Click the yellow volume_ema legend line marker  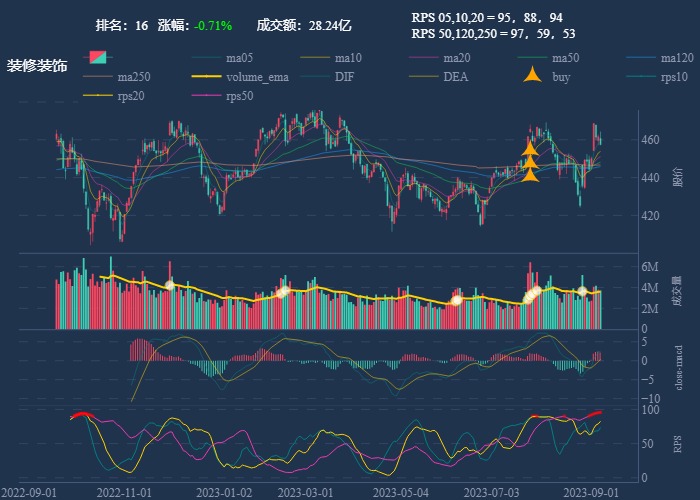click(206, 77)
